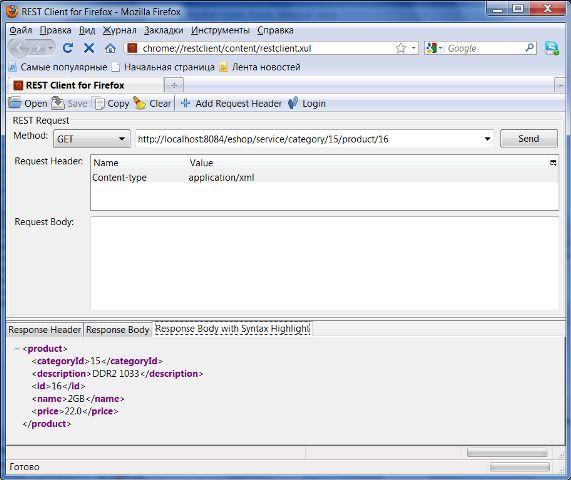Viewport: 571px width, 480px height.
Task: Select the Content-type header row
Action: tap(324, 177)
